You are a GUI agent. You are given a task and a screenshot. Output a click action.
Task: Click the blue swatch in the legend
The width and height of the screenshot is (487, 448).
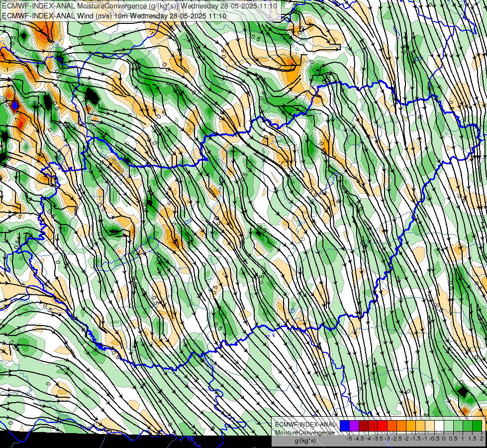345,426
